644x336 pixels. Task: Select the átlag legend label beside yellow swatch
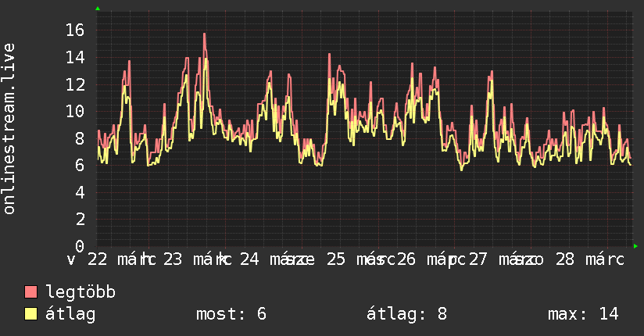[70, 314]
